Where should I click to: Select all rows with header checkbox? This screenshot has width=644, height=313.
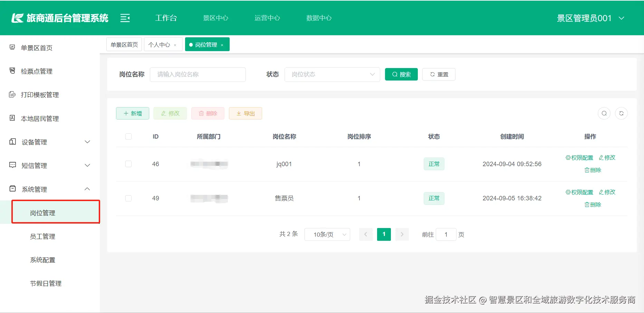point(128,136)
